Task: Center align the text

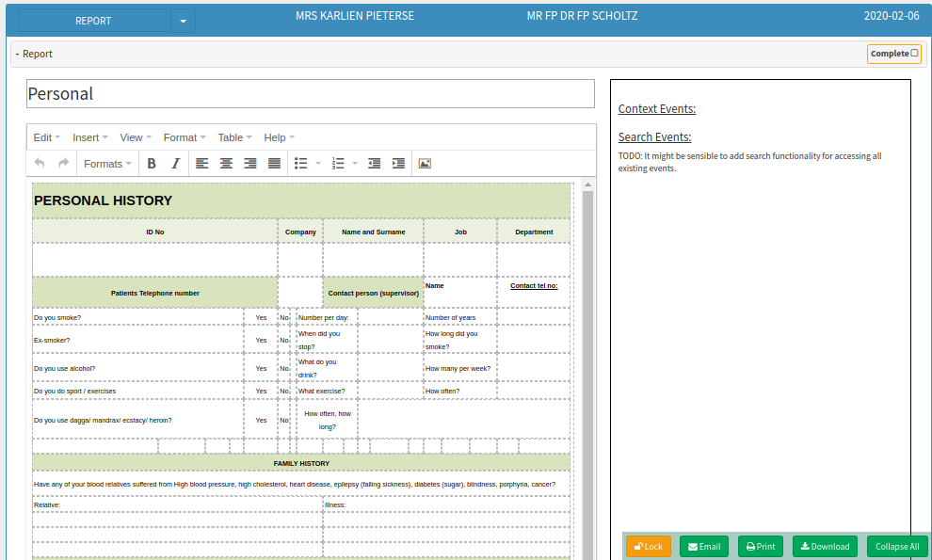Action: [x=226, y=164]
